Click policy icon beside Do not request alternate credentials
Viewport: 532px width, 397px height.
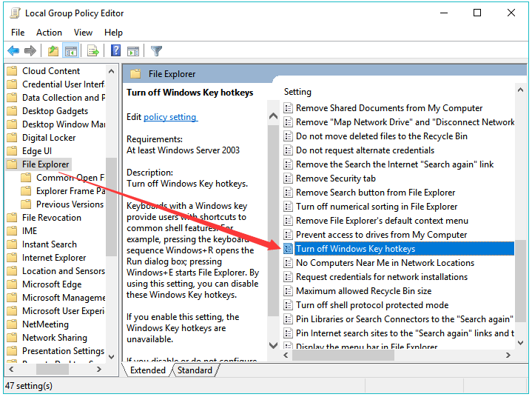click(x=288, y=150)
